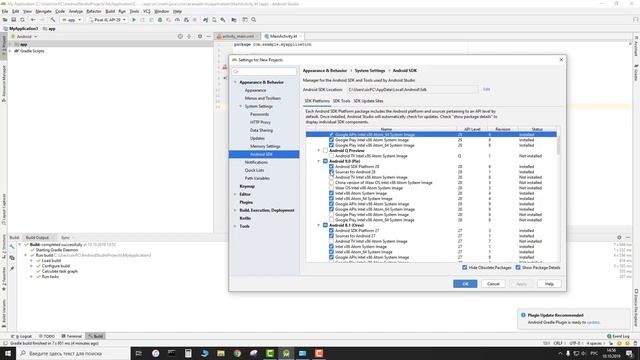Open File Explorer from the taskbar
640x360 pixels.
click(x=221, y=353)
